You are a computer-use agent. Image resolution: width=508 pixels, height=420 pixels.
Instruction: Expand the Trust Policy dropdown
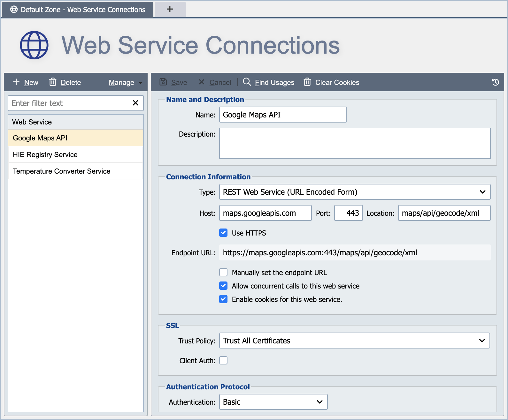(x=354, y=341)
